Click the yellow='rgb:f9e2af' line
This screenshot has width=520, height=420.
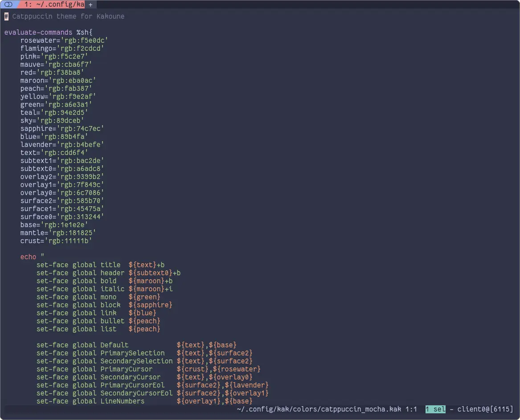(58, 97)
